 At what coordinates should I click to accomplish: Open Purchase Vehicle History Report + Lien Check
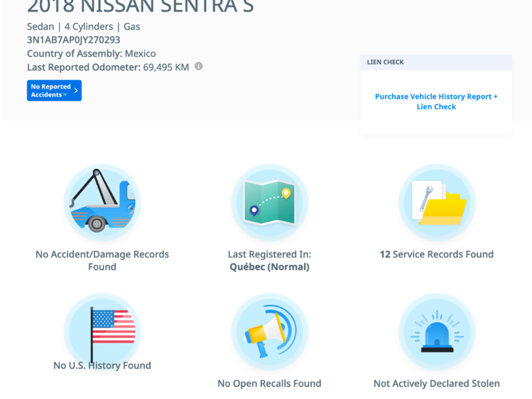(436, 101)
